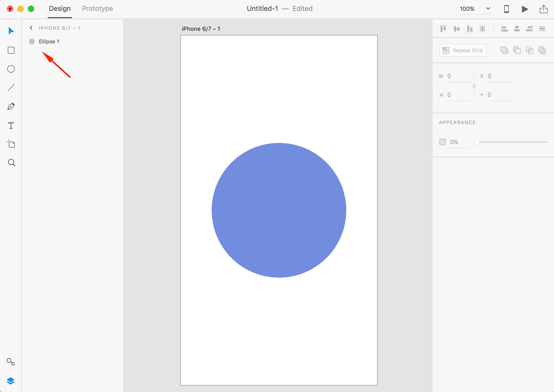Switch to the Prototype tab

pos(97,8)
